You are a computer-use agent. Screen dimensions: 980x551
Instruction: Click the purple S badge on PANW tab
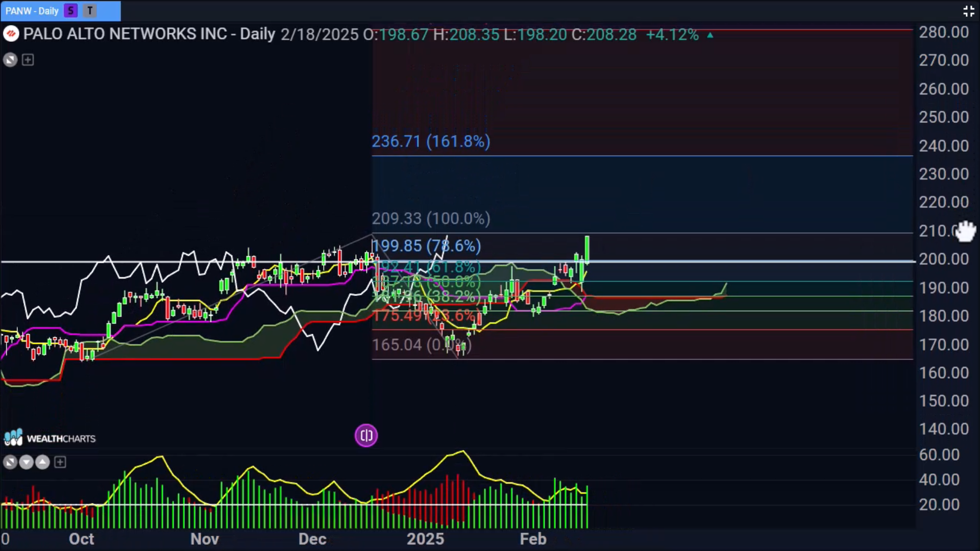71,11
